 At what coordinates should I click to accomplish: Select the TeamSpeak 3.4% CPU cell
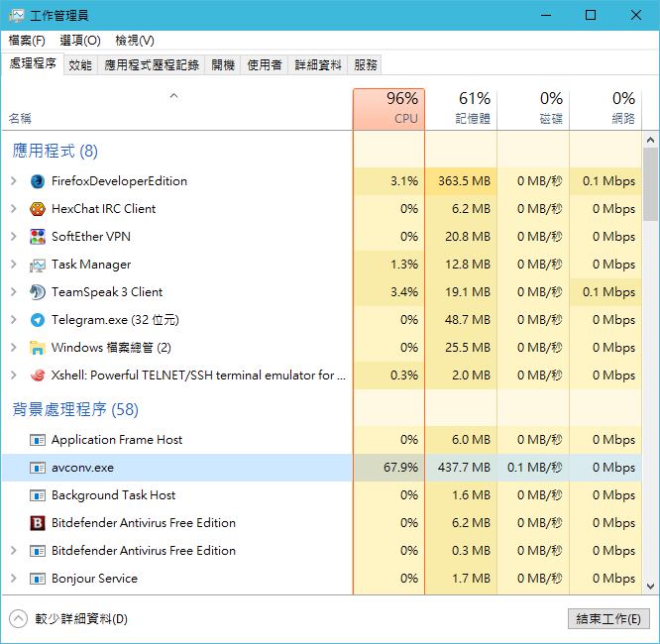point(388,292)
